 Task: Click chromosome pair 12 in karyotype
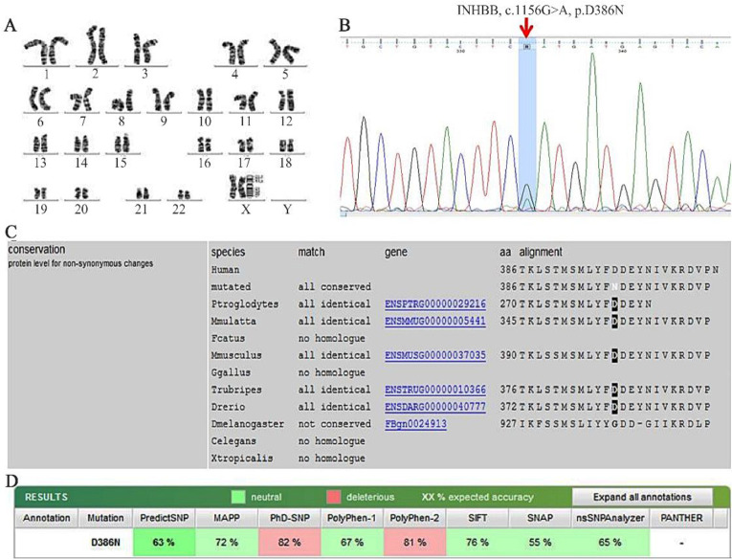[286, 101]
